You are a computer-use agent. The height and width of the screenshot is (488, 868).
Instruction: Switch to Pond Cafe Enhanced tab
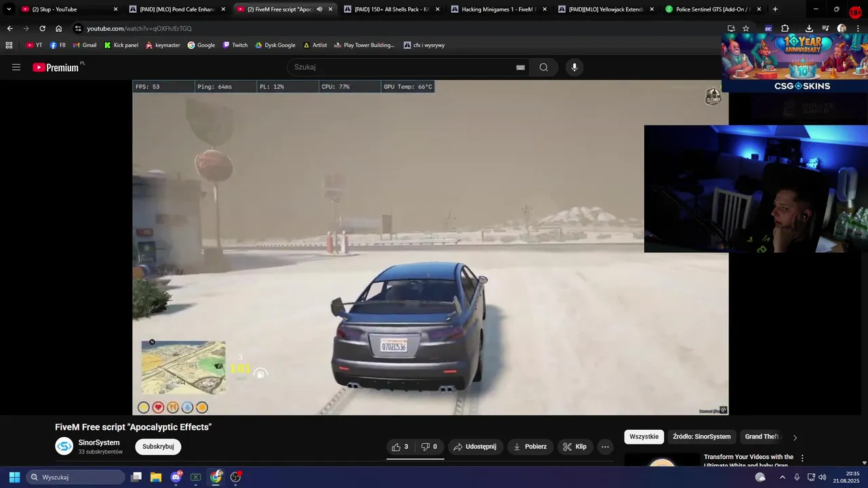click(176, 9)
